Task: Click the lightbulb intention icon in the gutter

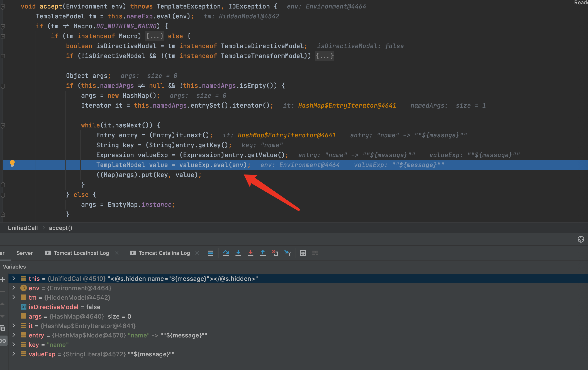Action: (12, 163)
